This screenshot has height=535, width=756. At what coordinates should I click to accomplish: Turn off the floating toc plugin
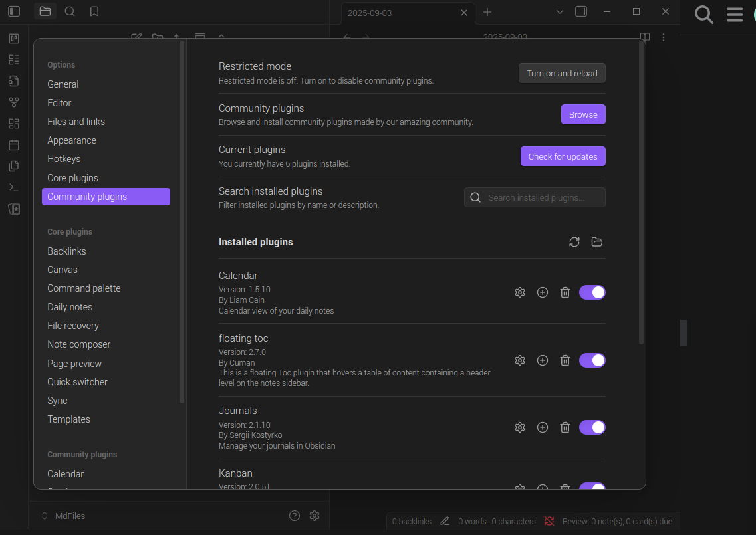point(592,360)
